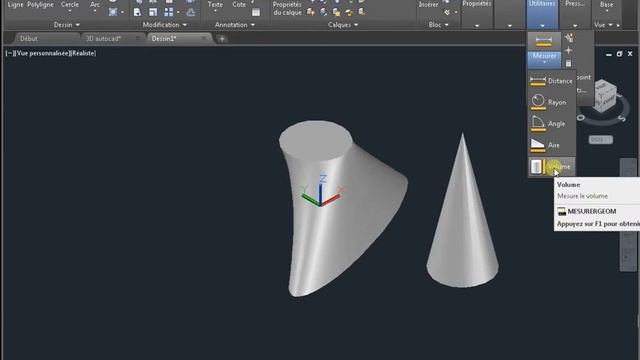
Task: Click the large measure icon above Mesurer
Action: (x=544, y=41)
